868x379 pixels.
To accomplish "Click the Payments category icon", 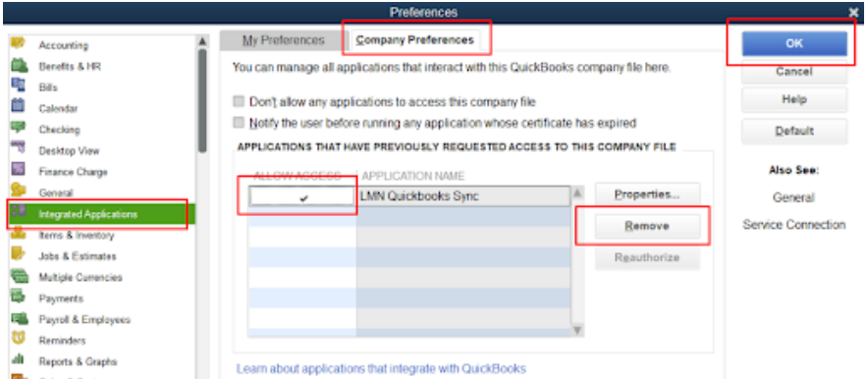I will [x=19, y=297].
